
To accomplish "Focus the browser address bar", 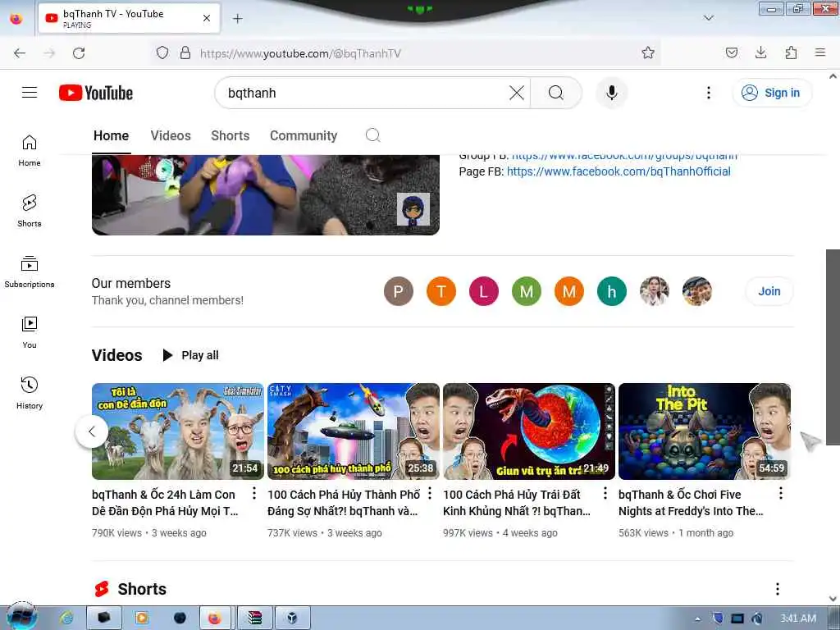I will point(404,53).
